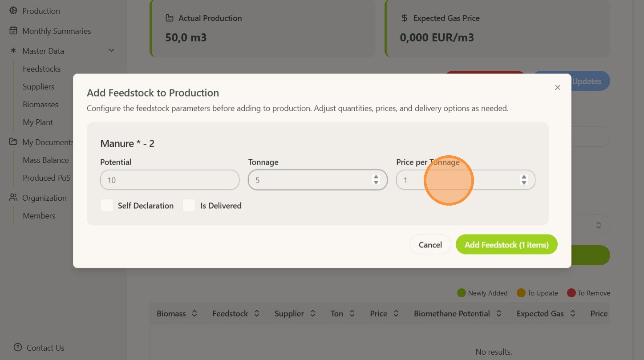
Task: Click the Expected Gas Price dollar icon
Action: 404,18
